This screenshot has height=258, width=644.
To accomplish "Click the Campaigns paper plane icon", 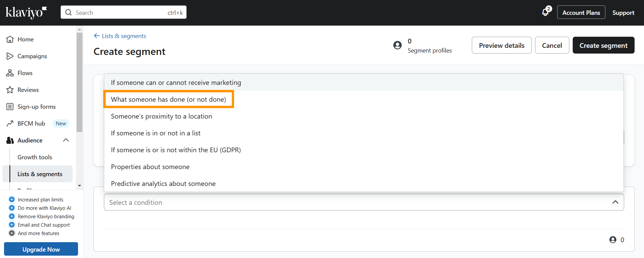I will [10, 56].
